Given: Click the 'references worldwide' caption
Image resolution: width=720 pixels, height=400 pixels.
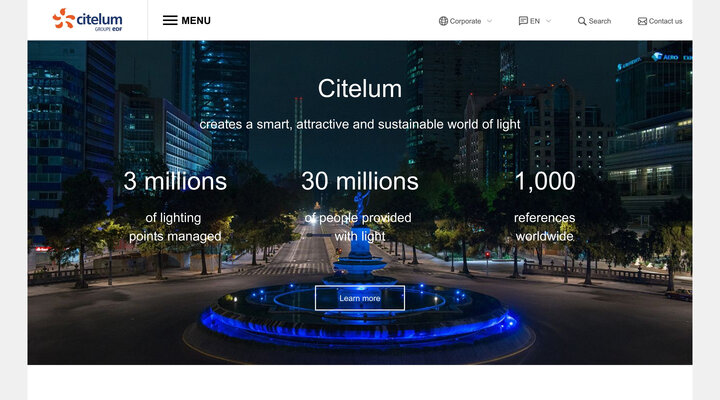Looking at the screenshot, I should click(x=545, y=227).
